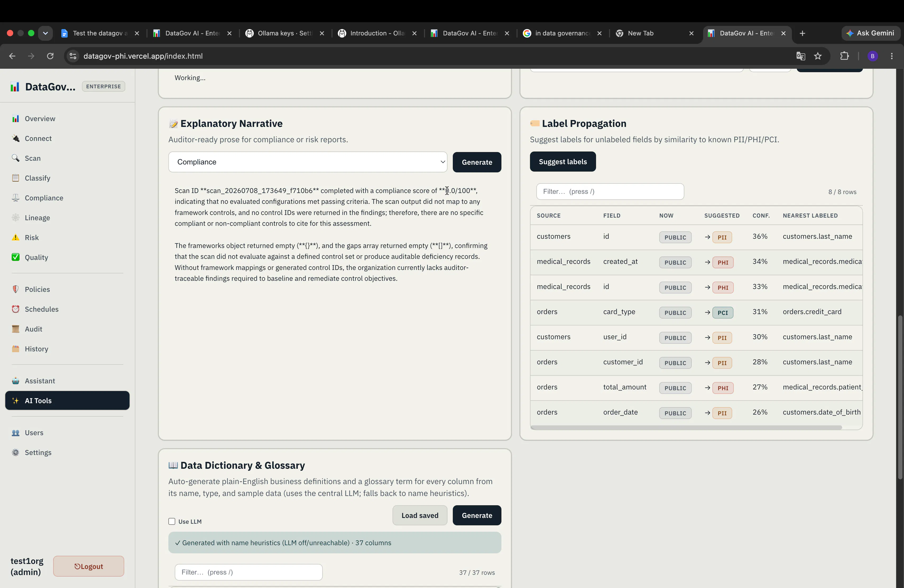The image size is (904, 588).
Task: Click the SOURCE column header
Action: tap(548, 215)
